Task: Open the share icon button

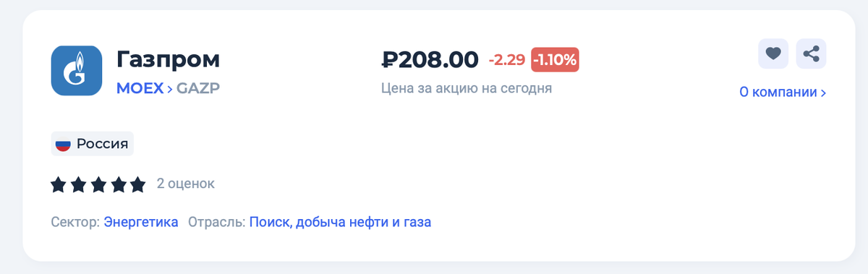Action: point(812,53)
